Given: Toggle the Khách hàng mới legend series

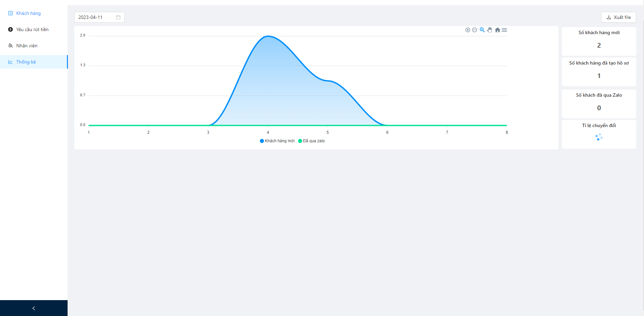Looking at the screenshot, I should coord(279,141).
